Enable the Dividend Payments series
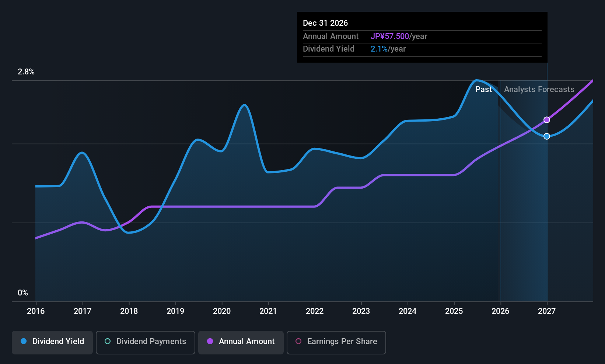This screenshot has width=605, height=364. (x=146, y=342)
